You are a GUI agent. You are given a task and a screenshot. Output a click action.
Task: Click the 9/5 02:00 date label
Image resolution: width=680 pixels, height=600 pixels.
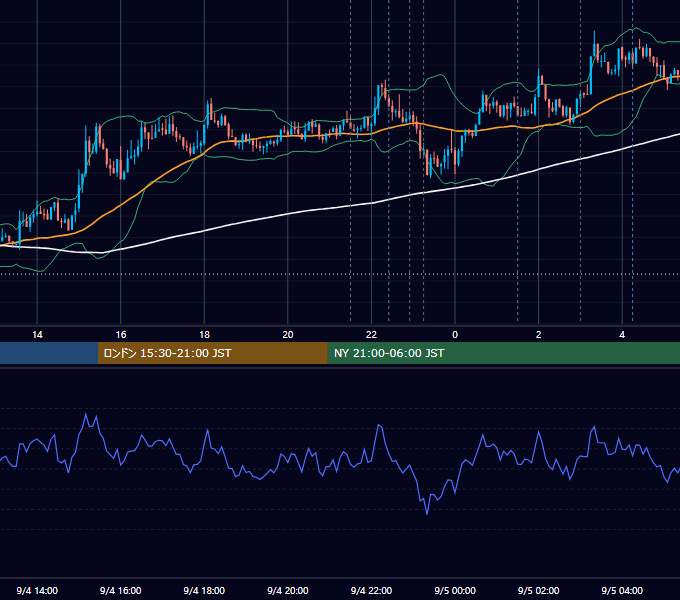538,590
